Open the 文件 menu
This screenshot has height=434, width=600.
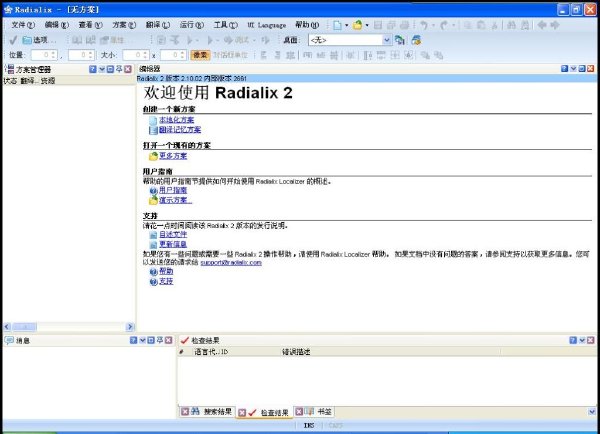point(23,25)
